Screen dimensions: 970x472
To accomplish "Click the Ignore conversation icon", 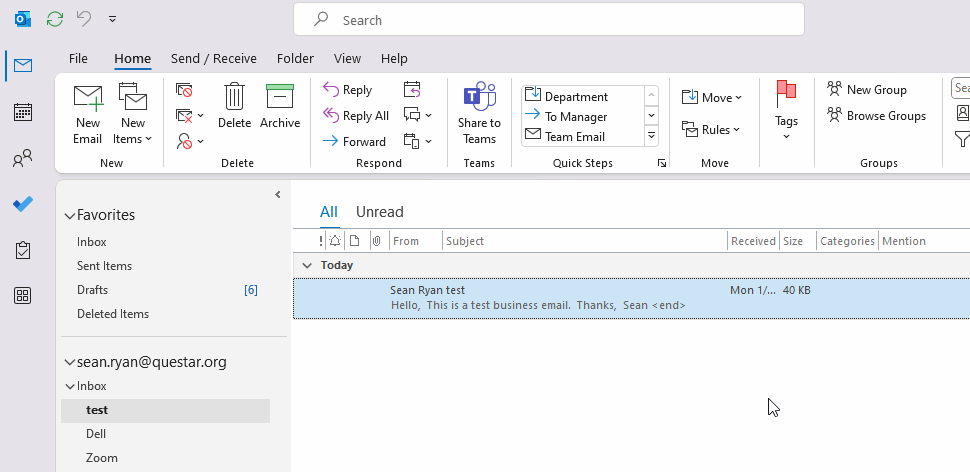I will pyautogui.click(x=184, y=90).
